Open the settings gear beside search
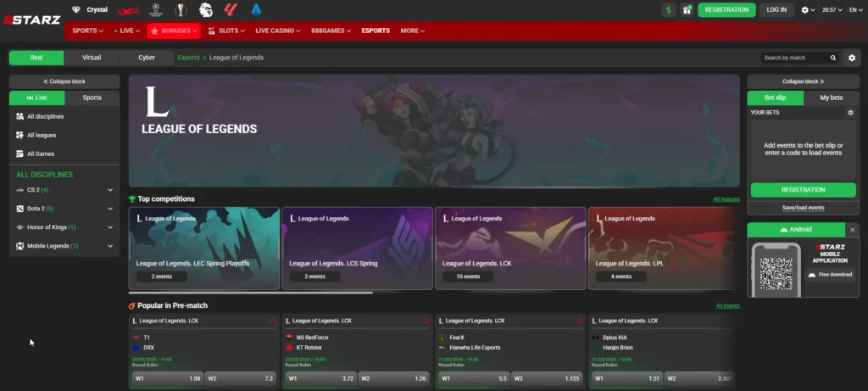This screenshot has width=868, height=391. (x=851, y=58)
